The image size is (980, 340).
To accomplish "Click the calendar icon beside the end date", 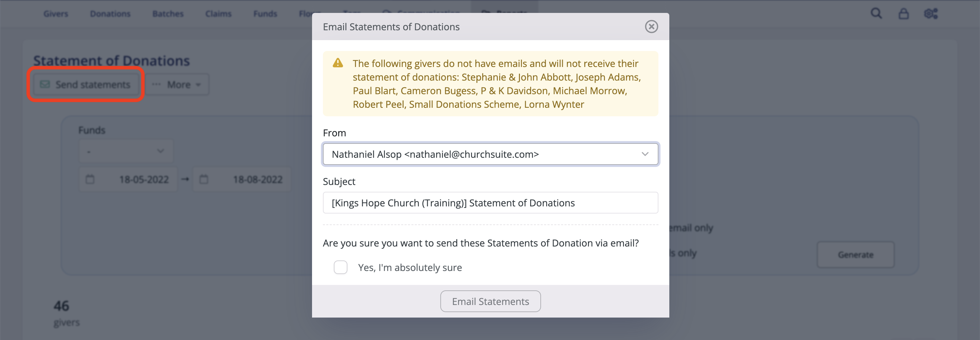I will coord(204,179).
